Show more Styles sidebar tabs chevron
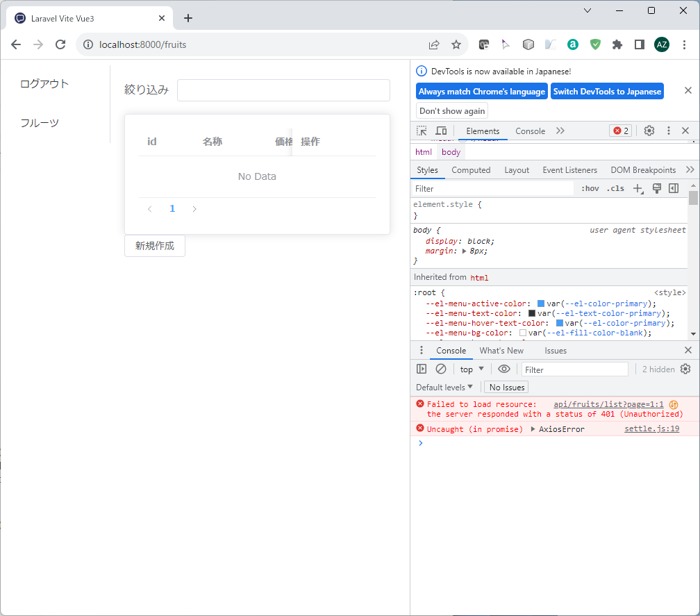Screen dimensions: 700x616 (x=690, y=169)
